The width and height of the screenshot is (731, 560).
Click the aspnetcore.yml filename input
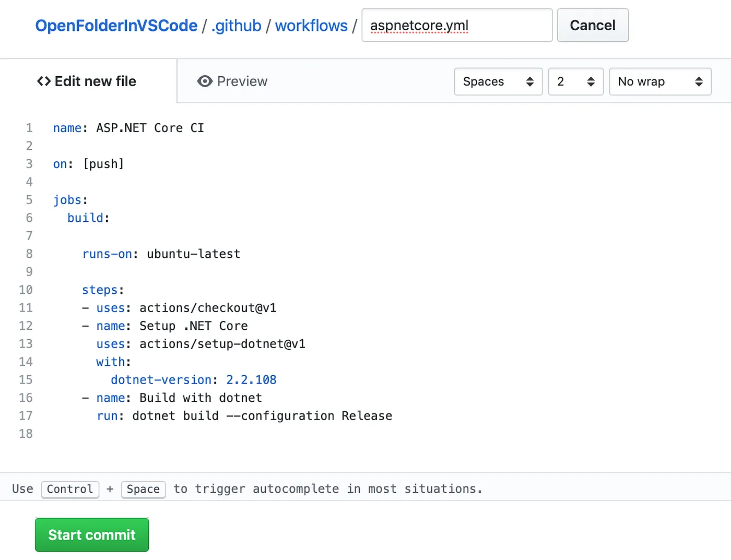click(x=456, y=25)
